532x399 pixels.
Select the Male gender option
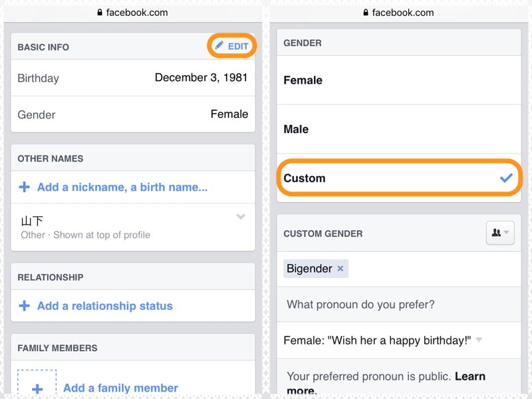(297, 129)
